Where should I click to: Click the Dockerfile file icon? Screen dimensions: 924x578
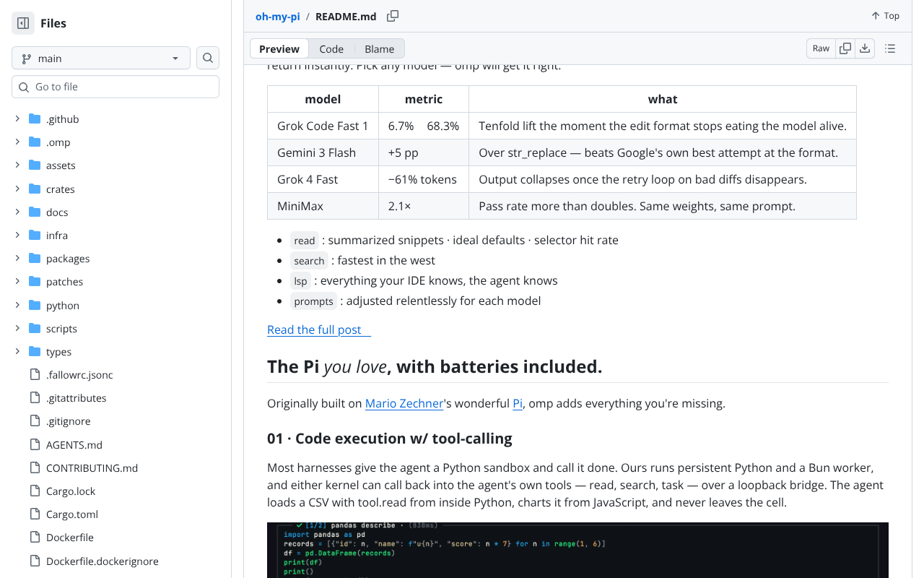[35, 537]
